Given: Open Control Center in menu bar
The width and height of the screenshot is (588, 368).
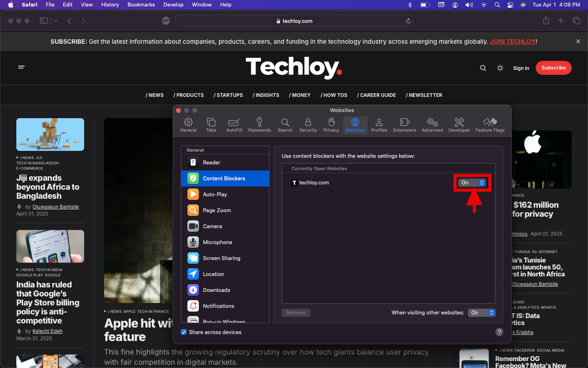Looking at the screenshot, I should tap(510, 5).
